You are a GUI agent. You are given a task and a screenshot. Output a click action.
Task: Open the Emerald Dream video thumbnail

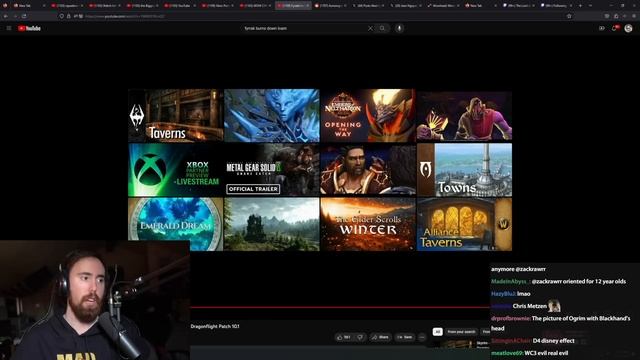click(176, 224)
